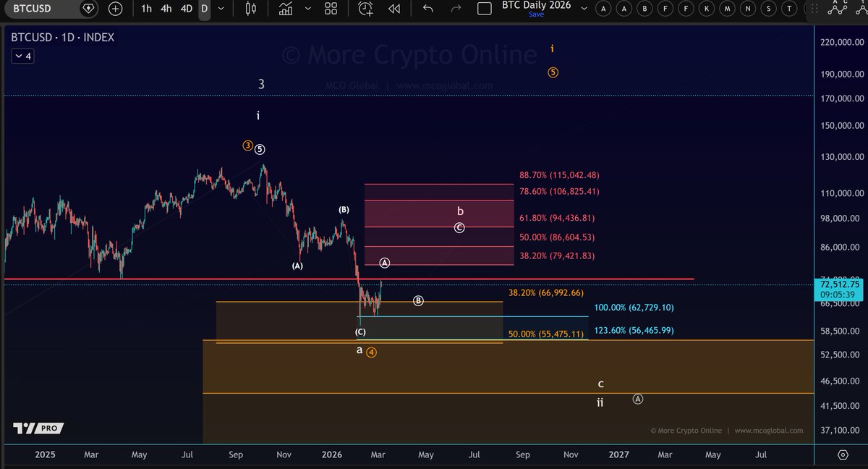Click the current price label 72,512.75
The width and height of the screenshot is (868, 469).
[x=841, y=285]
